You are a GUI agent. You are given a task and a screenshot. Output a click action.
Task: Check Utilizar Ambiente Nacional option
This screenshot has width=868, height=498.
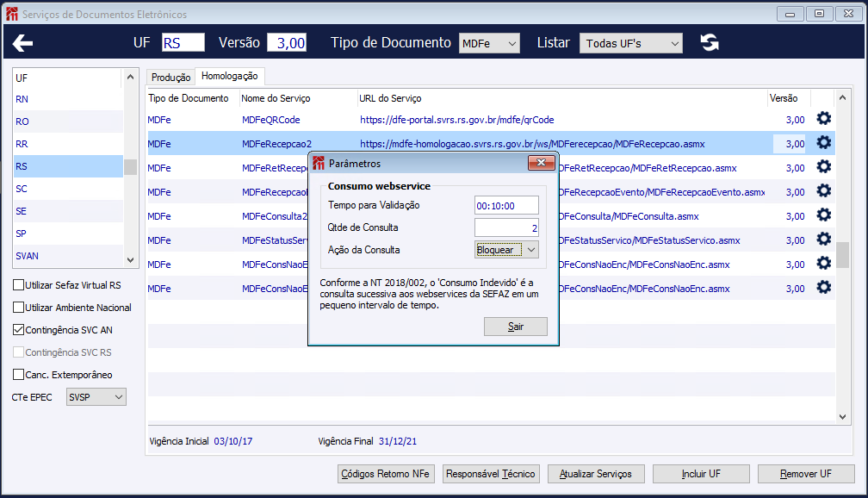[x=18, y=307]
